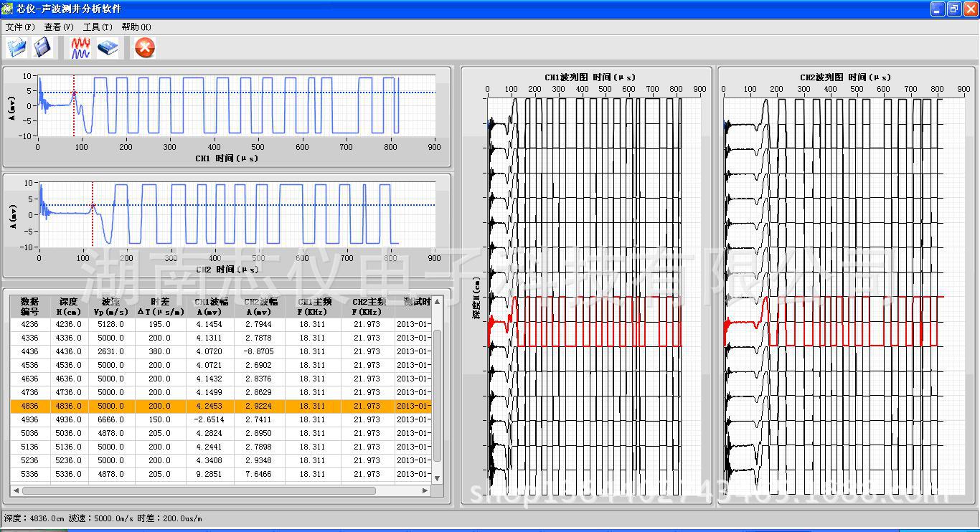Open the 帮助(H) menu
980x532 pixels.
pyautogui.click(x=136, y=27)
